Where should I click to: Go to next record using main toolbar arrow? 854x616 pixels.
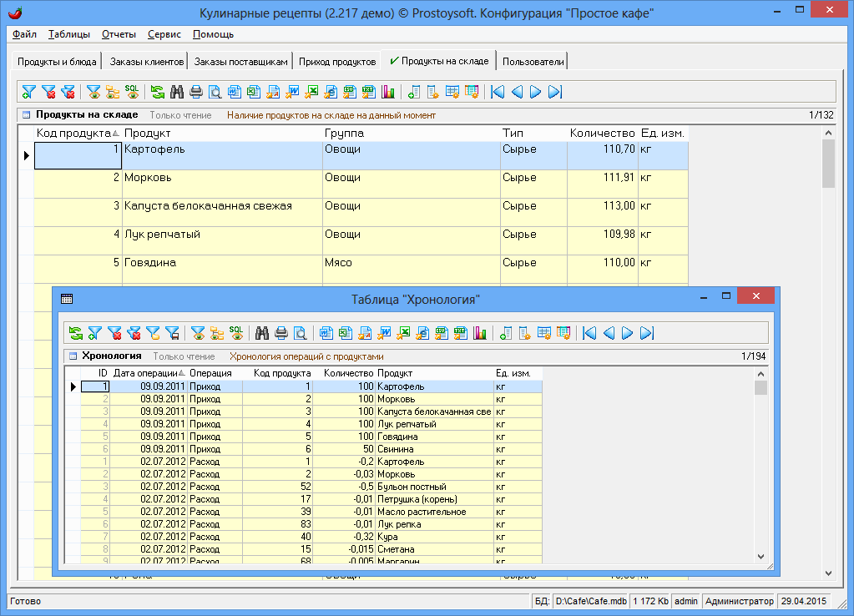click(536, 92)
